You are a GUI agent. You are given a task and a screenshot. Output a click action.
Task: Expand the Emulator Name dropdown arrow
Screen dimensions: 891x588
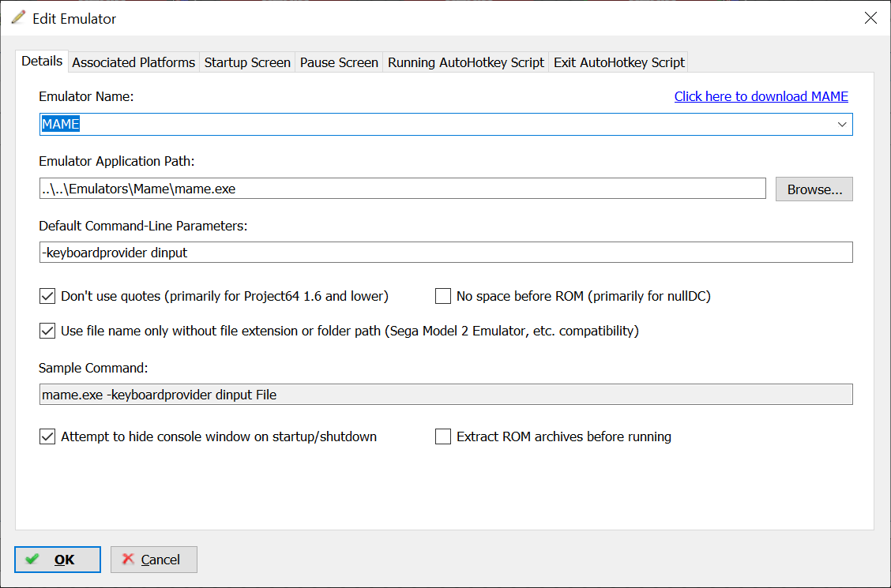[x=841, y=124]
